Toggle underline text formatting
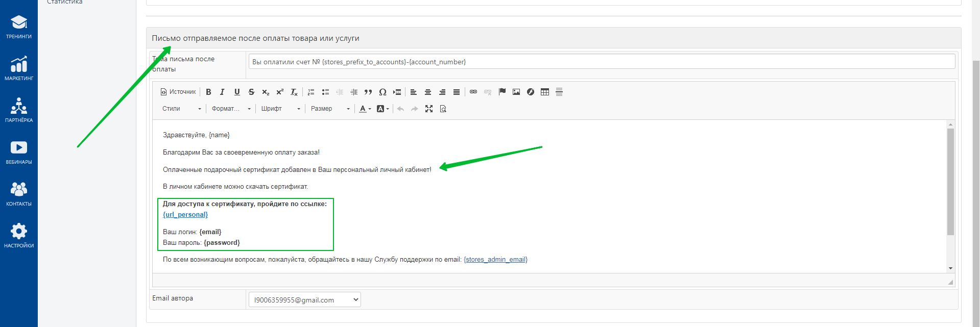This screenshot has height=327, width=980. point(237,92)
